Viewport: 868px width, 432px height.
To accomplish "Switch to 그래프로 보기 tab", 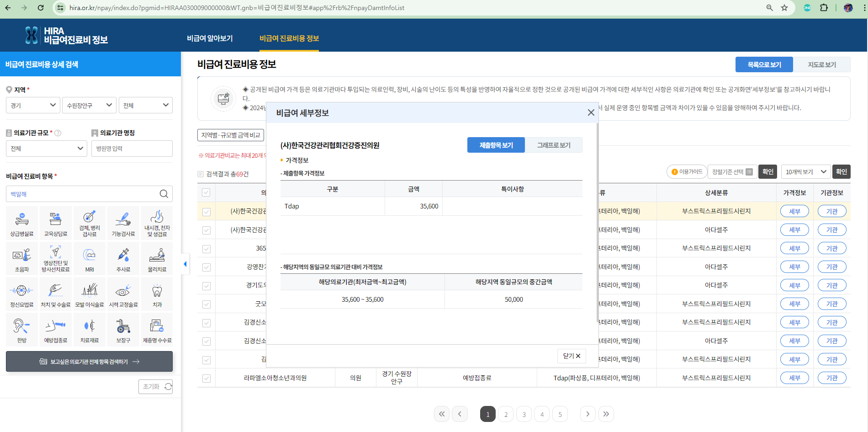I will tap(554, 145).
